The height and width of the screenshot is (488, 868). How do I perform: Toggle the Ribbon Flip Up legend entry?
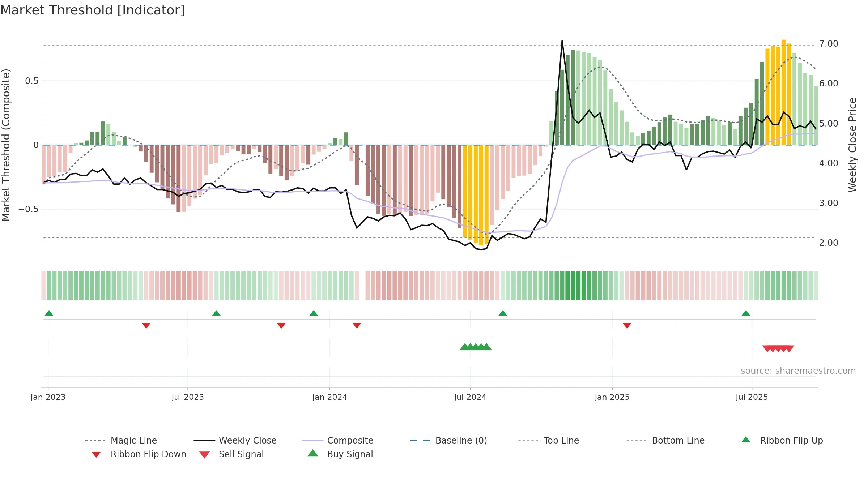click(x=782, y=440)
